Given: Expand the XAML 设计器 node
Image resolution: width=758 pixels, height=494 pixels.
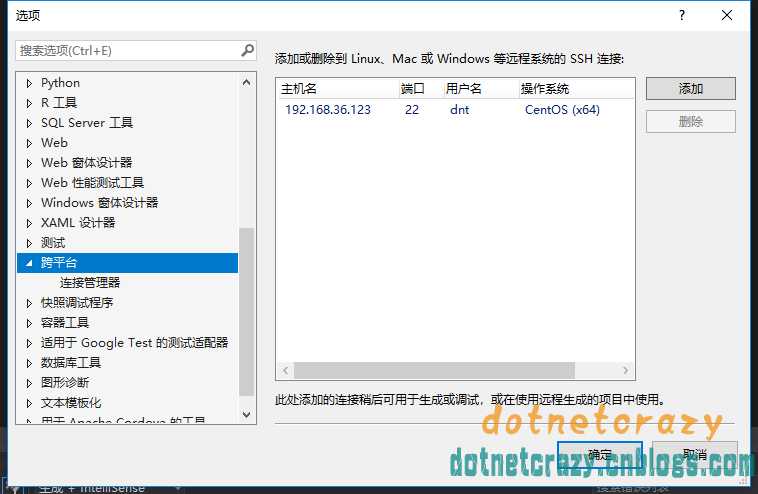Looking at the screenshot, I should pos(29,223).
